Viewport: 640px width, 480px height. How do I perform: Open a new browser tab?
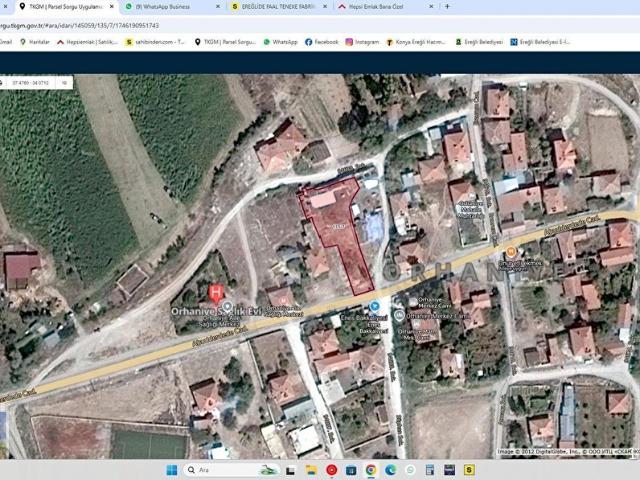click(x=447, y=7)
